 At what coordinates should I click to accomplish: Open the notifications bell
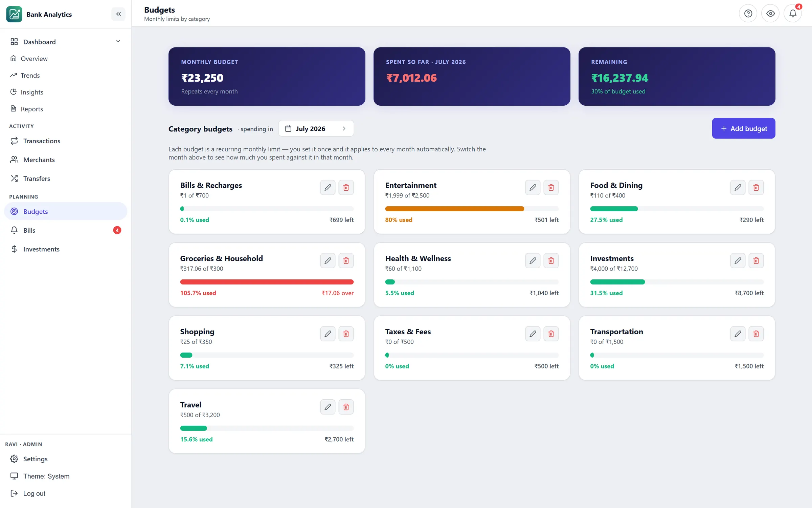793,14
